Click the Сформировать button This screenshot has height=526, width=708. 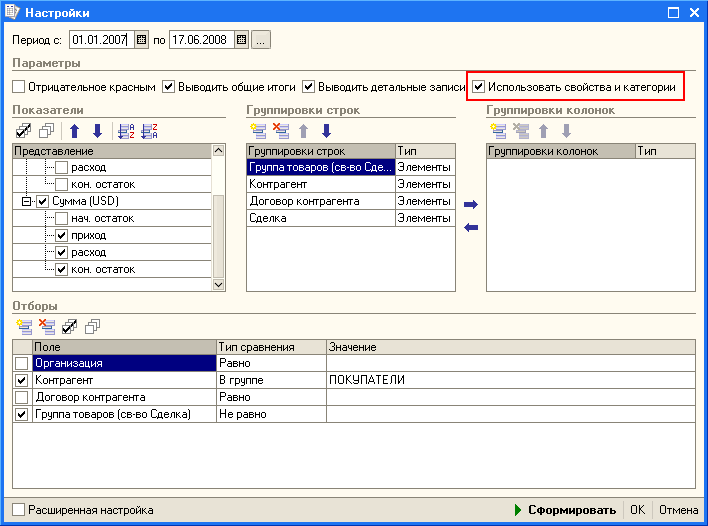tap(566, 510)
